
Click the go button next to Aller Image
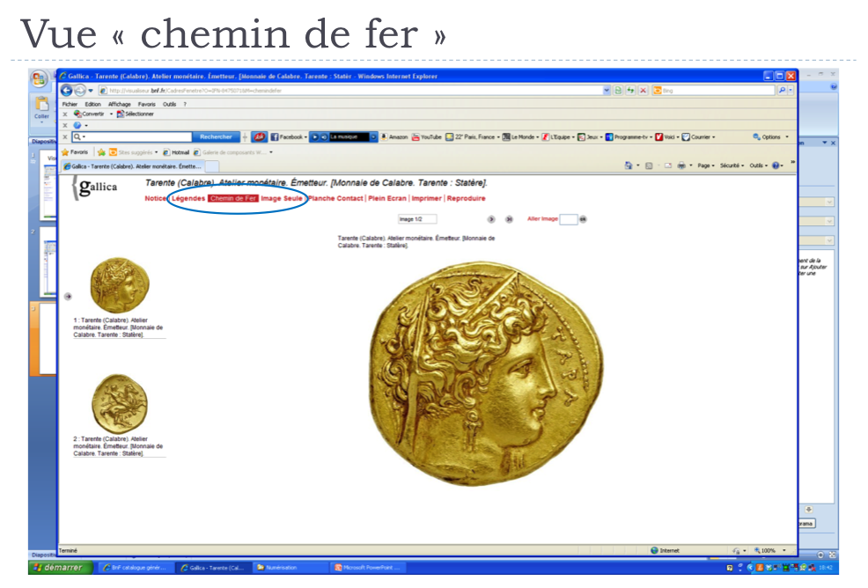coord(583,219)
